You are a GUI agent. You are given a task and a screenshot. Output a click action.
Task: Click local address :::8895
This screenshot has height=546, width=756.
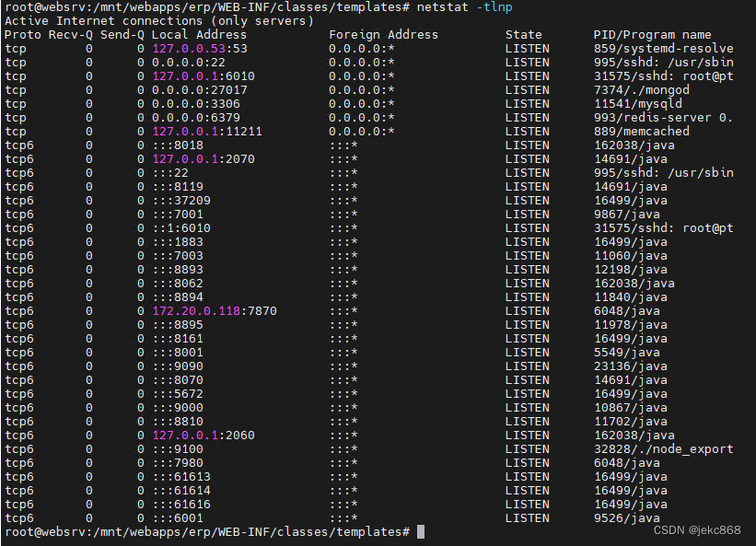(178, 325)
